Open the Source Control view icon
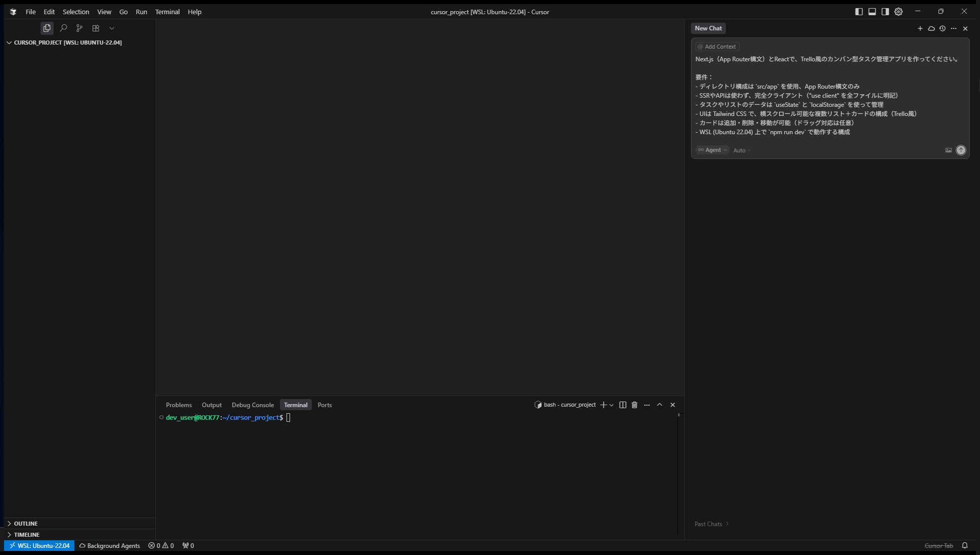The image size is (980, 555). 79,28
